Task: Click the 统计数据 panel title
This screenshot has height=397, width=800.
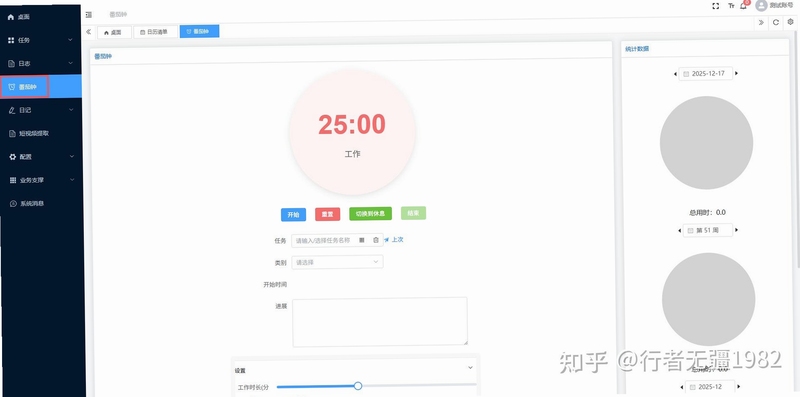Action: pyautogui.click(x=637, y=49)
